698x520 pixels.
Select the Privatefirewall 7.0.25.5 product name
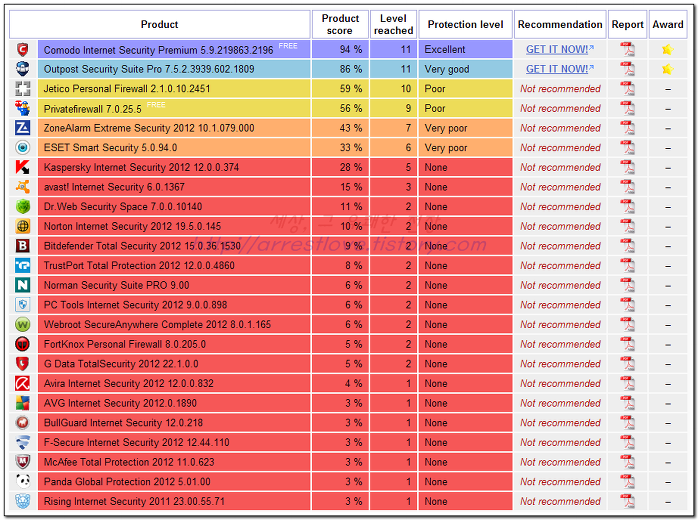pyautogui.click(x=93, y=109)
